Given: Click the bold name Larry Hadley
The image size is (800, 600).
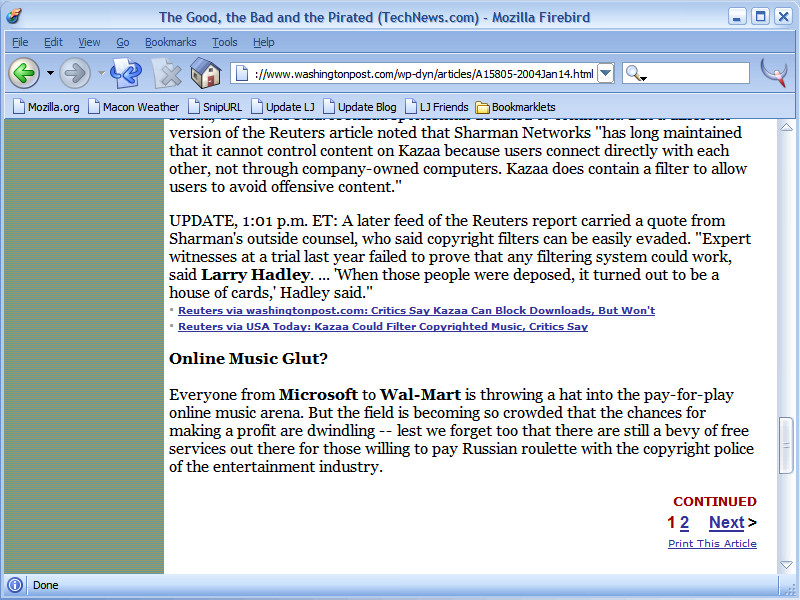Looking at the screenshot, I should pos(256,275).
